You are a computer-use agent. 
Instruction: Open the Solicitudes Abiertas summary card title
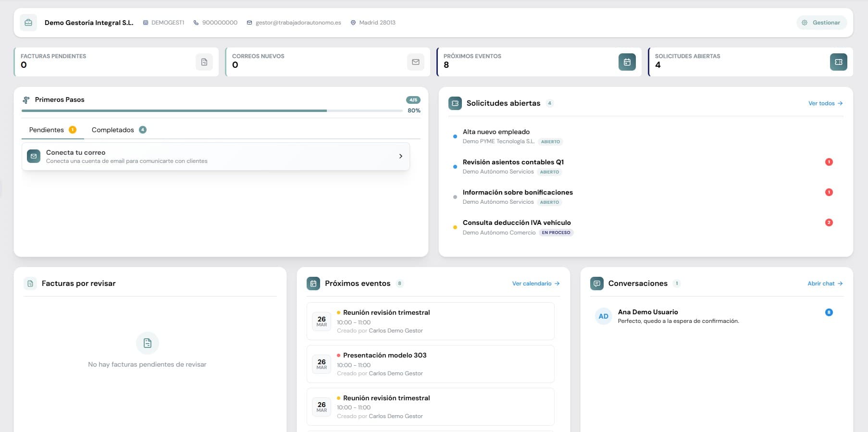pyautogui.click(x=687, y=56)
